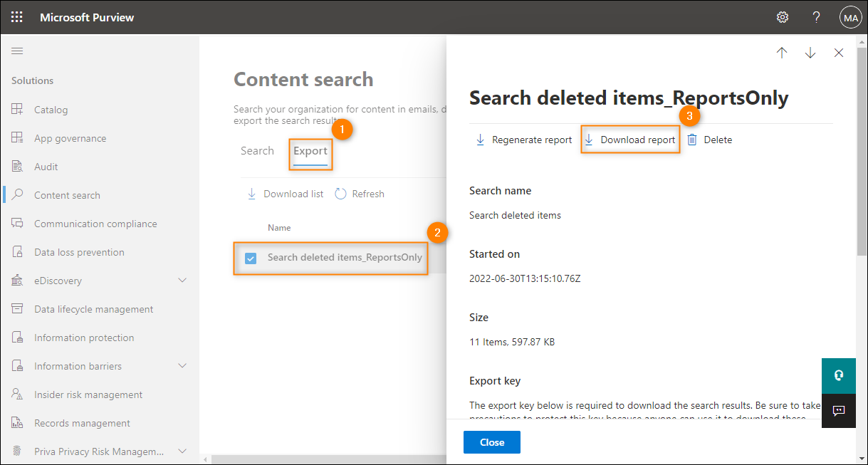Screen dimensions: 868x465
Task: Click the Content search magnifier icon
Action: pyautogui.click(x=17, y=195)
